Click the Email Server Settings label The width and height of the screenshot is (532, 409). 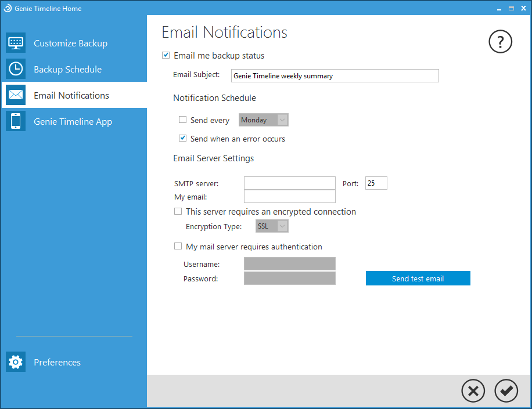pyautogui.click(x=213, y=158)
